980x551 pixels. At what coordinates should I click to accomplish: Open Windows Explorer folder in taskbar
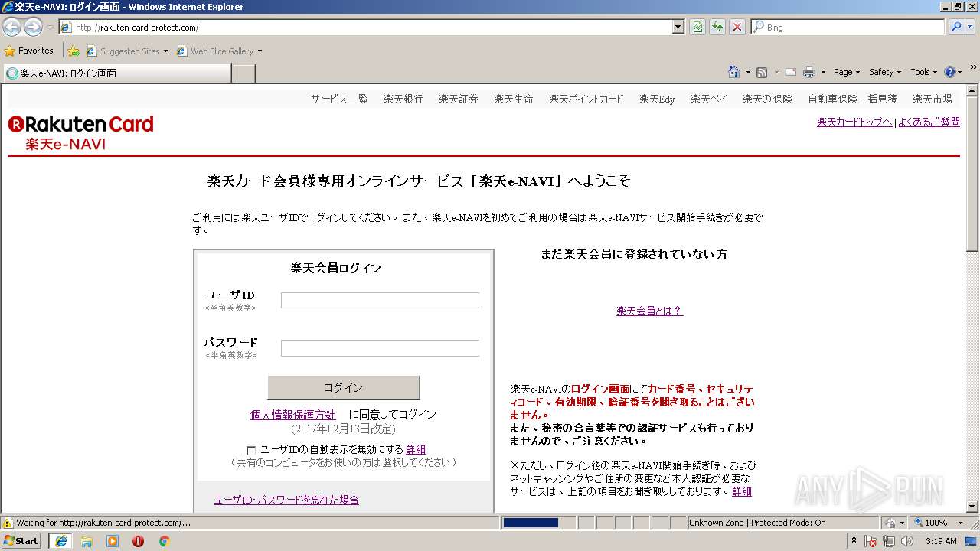pos(87,541)
